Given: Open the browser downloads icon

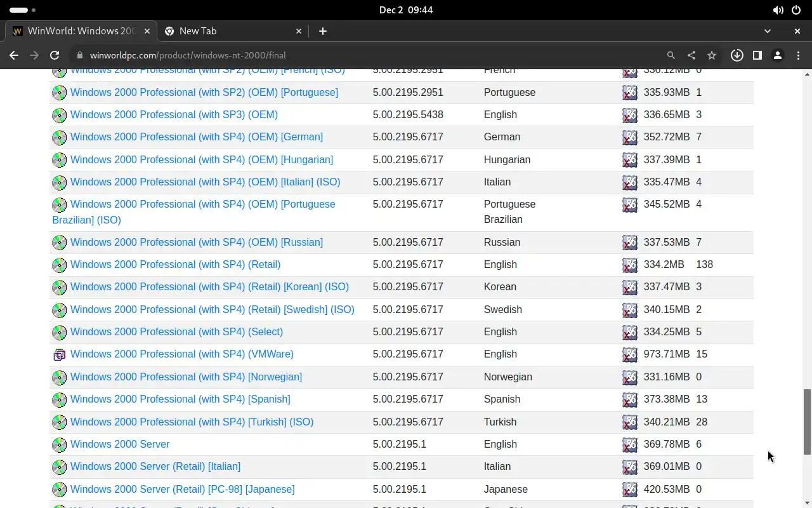Looking at the screenshot, I should (737, 55).
